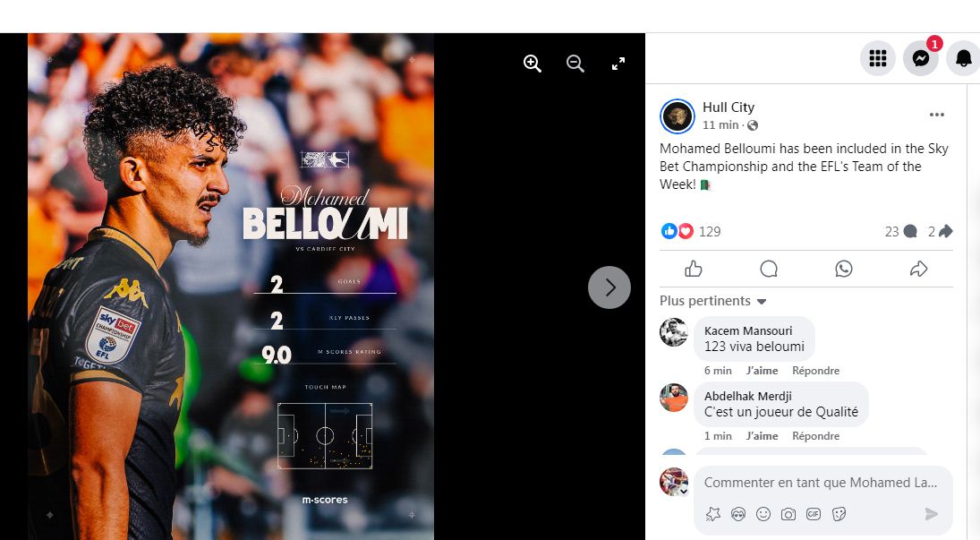Like Kacem Mansouri's comment
The image size is (980, 540).
click(x=762, y=371)
